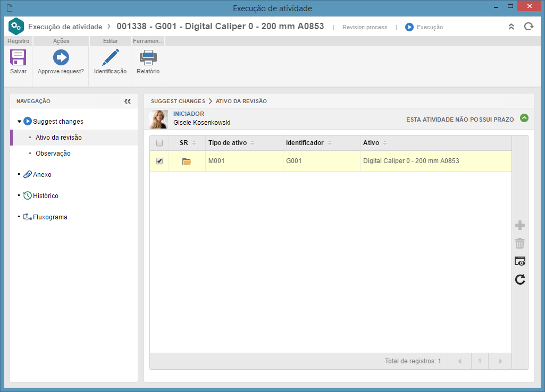Viewport: 545px width, 392px height.
Task: Click the Execução play status icon
Action: click(409, 27)
